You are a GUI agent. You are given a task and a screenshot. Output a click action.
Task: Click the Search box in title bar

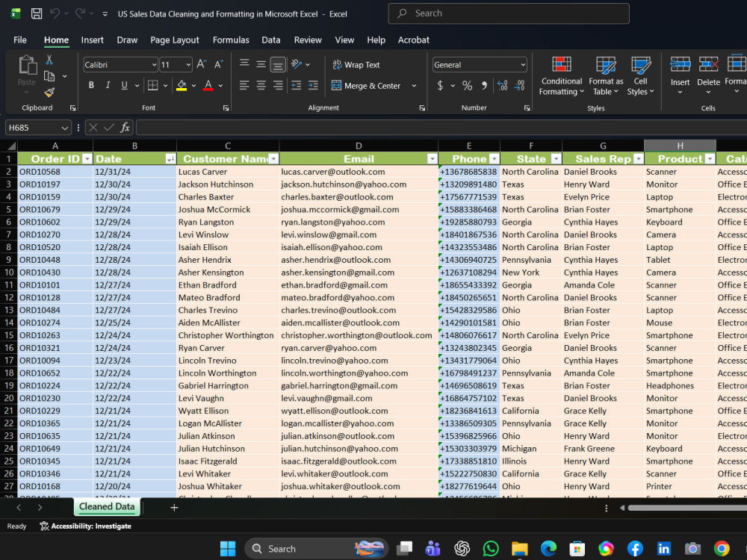(x=508, y=13)
